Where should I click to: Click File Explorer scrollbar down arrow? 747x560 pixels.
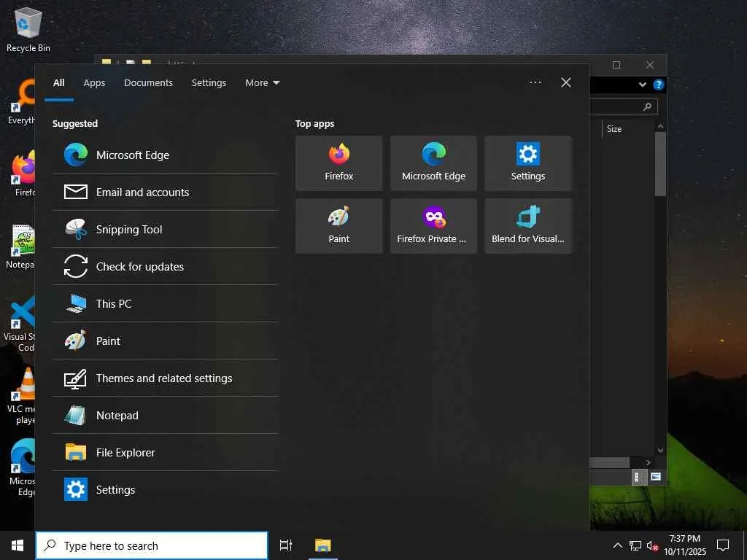point(660,450)
